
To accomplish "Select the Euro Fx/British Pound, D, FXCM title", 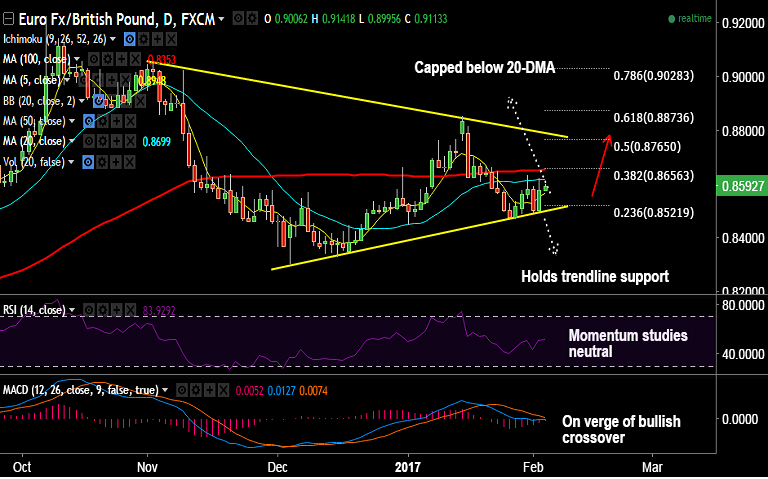I will (117, 19).
